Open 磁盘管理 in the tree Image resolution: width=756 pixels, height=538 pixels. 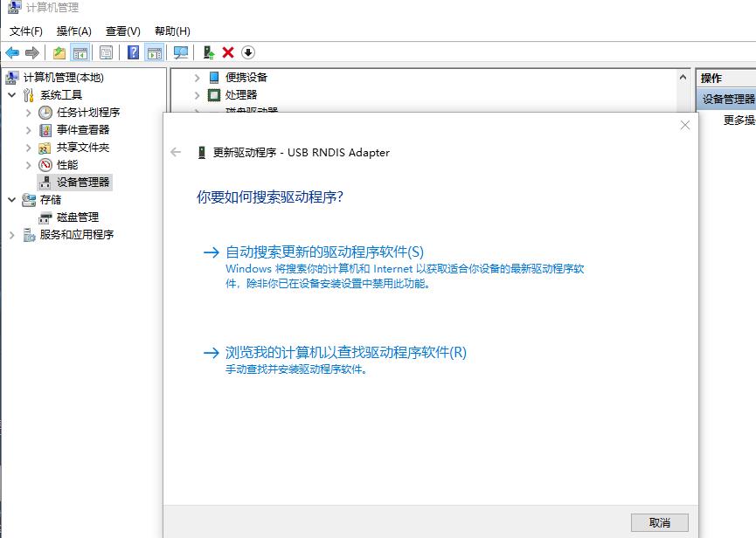pos(78,217)
